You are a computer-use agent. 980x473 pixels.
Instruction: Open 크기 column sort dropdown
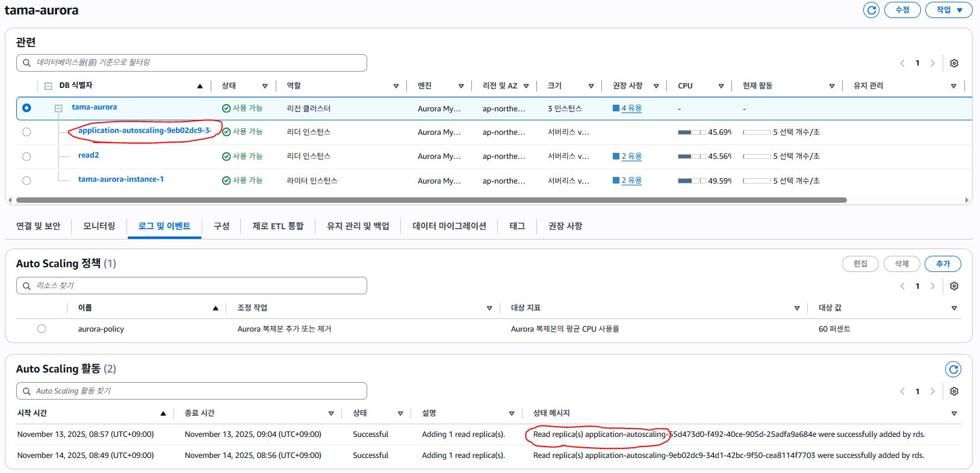point(591,86)
